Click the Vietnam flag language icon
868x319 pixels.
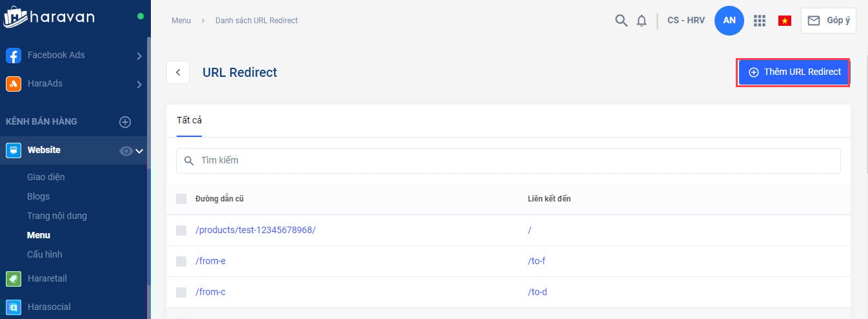click(785, 21)
